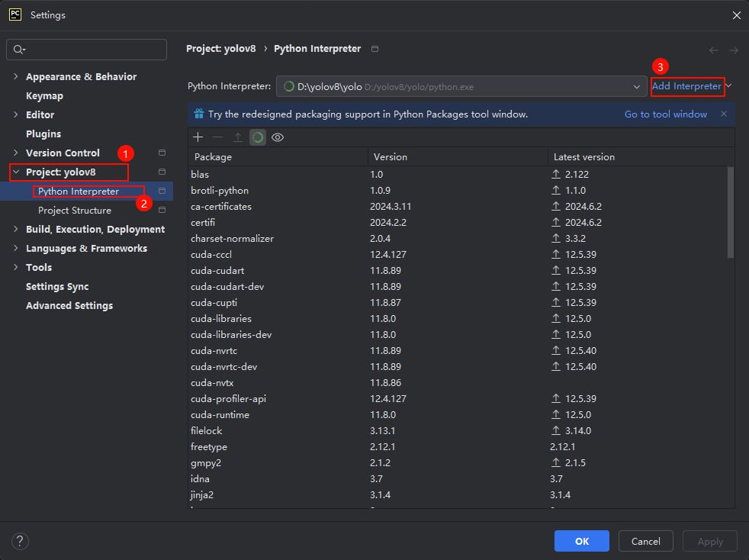Open the Add Interpreter dropdown arrow

(x=729, y=86)
